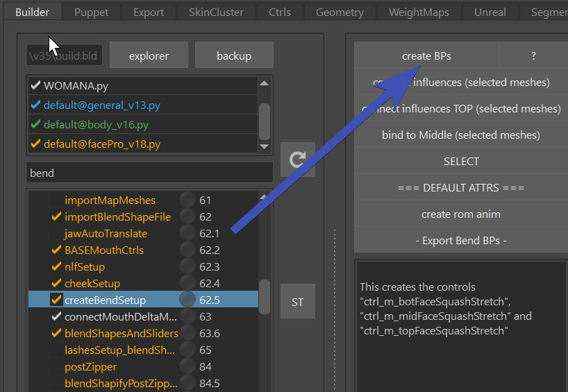568x392 pixels.
Task: Click the round status dot beside blendShapesAndSliders
Action: [187, 333]
